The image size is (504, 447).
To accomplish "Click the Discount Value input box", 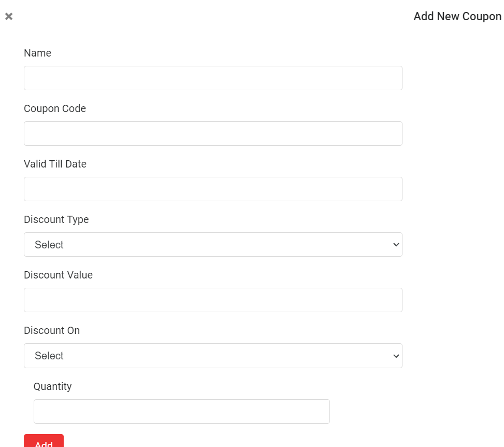I will click(213, 300).
